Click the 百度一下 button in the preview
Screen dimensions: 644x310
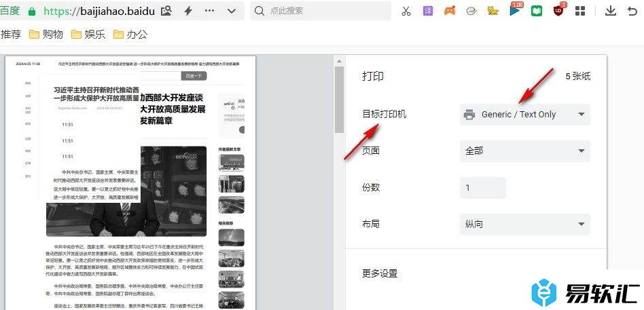(x=194, y=76)
